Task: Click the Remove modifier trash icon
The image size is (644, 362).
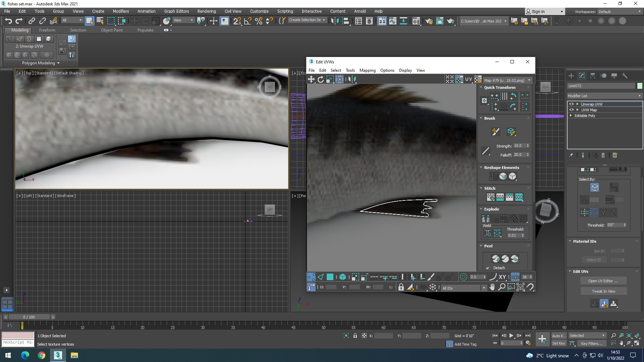Action: pyautogui.click(x=603, y=155)
